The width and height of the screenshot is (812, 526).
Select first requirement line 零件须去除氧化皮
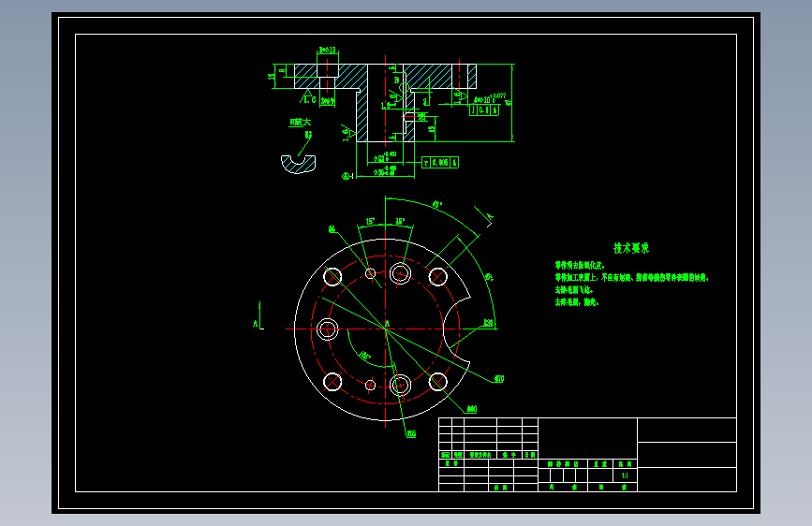click(x=580, y=265)
